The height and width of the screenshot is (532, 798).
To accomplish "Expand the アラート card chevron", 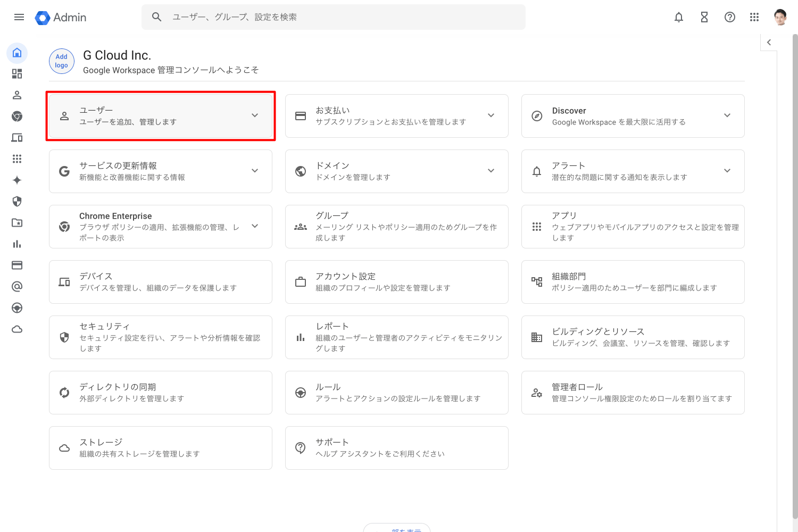I will pyautogui.click(x=727, y=171).
